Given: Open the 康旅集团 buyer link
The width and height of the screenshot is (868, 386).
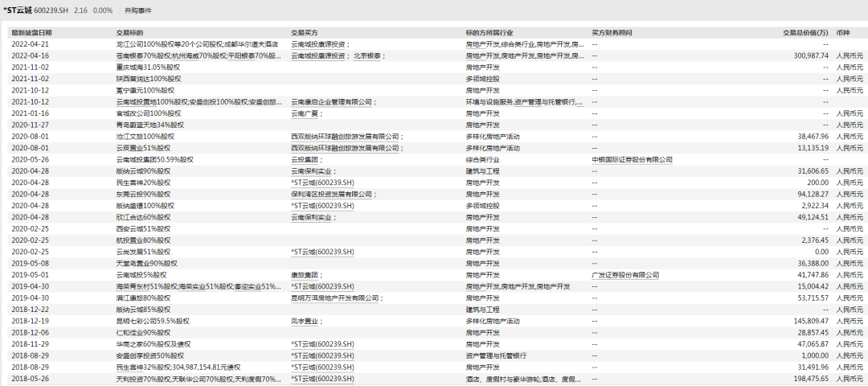Looking at the screenshot, I should [x=305, y=275].
